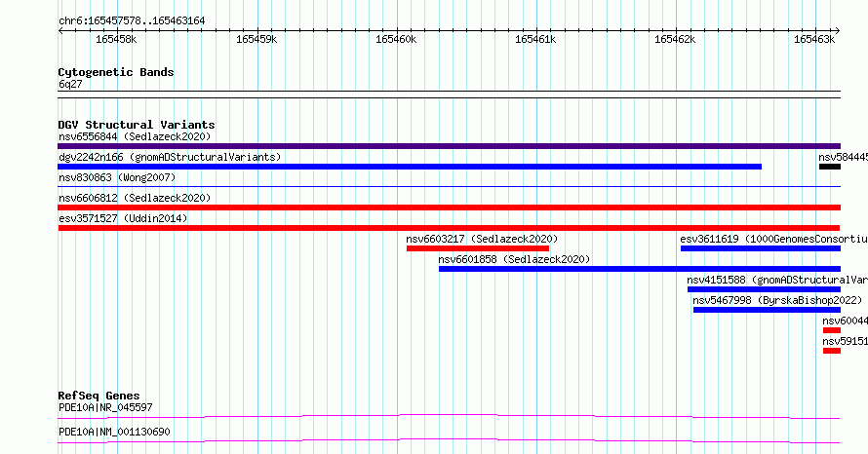
Task: Click the 165459k ruler tick label
Action: point(256,39)
